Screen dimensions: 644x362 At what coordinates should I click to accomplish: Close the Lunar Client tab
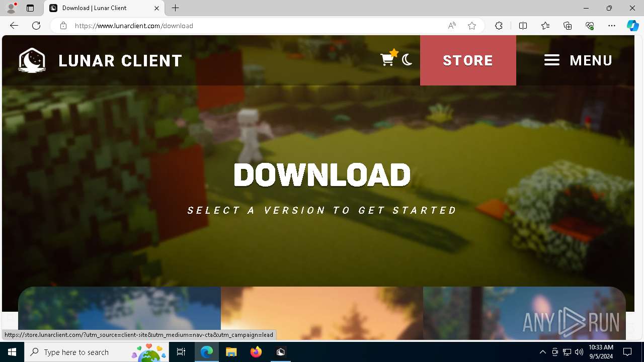pyautogui.click(x=156, y=8)
